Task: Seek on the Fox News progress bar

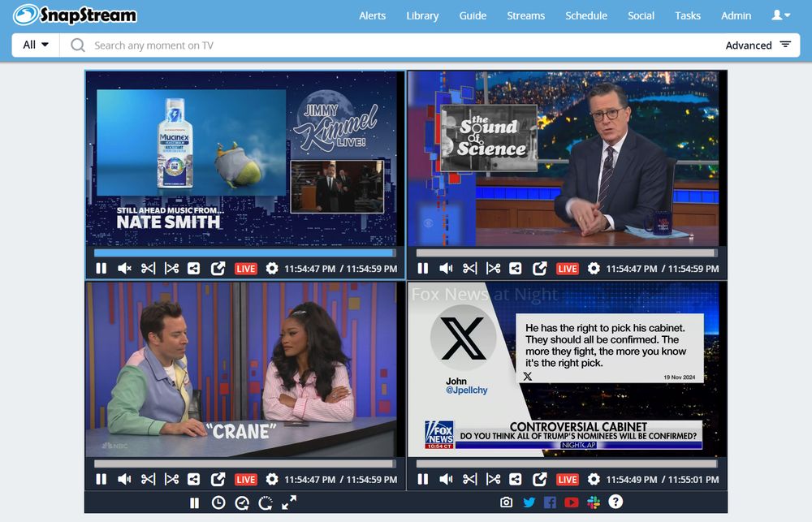Action: pos(567,464)
